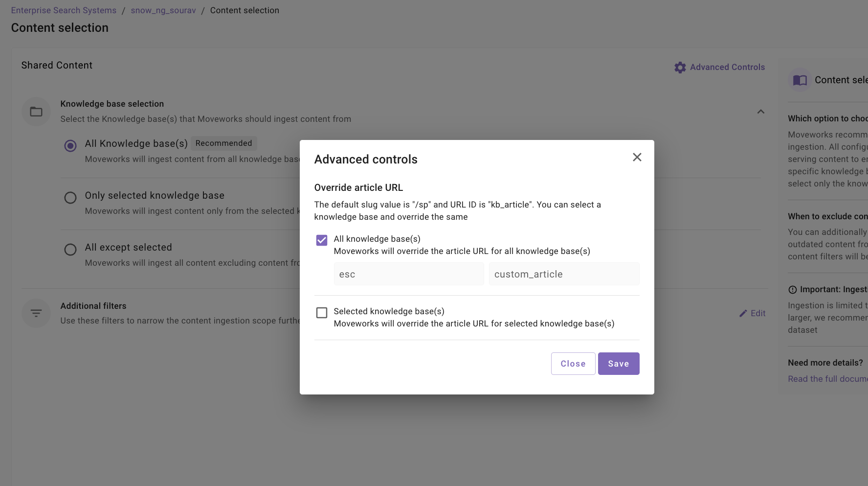This screenshot has height=486, width=868.
Task: Save the advanced controls settings
Action: click(x=619, y=364)
